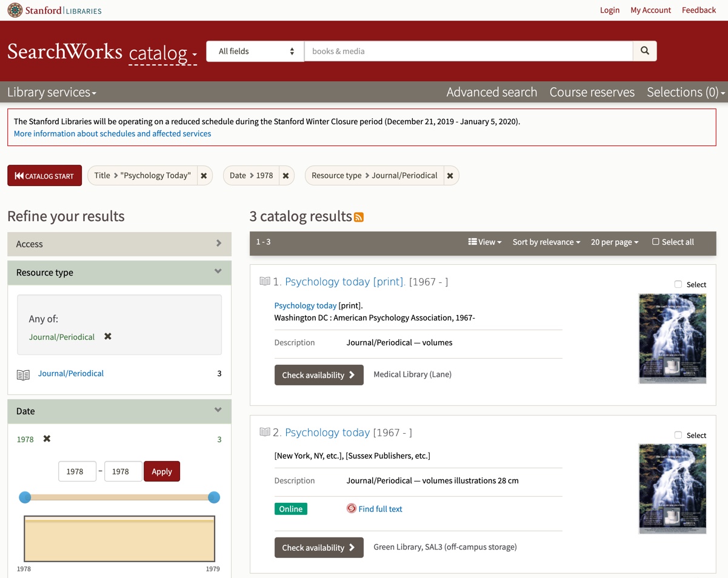728x578 pixels.
Task: Open the 20 per page dropdown
Action: click(615, 242)
